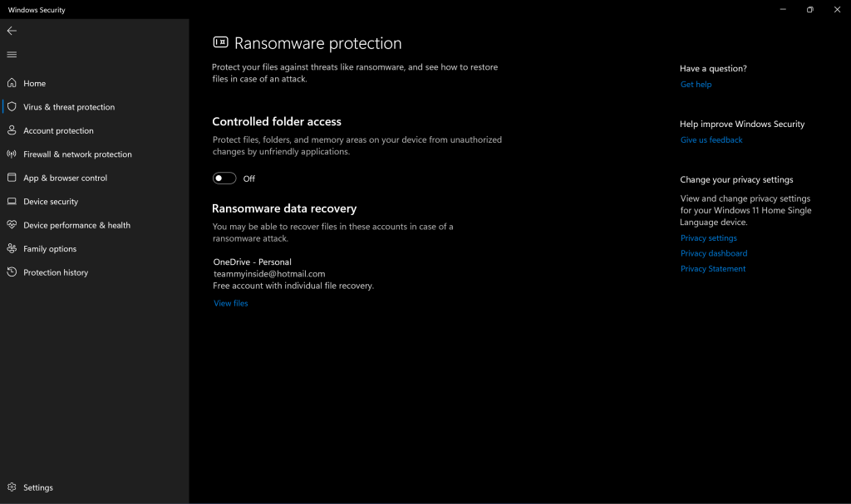Show Protection history

pos(56,272)
